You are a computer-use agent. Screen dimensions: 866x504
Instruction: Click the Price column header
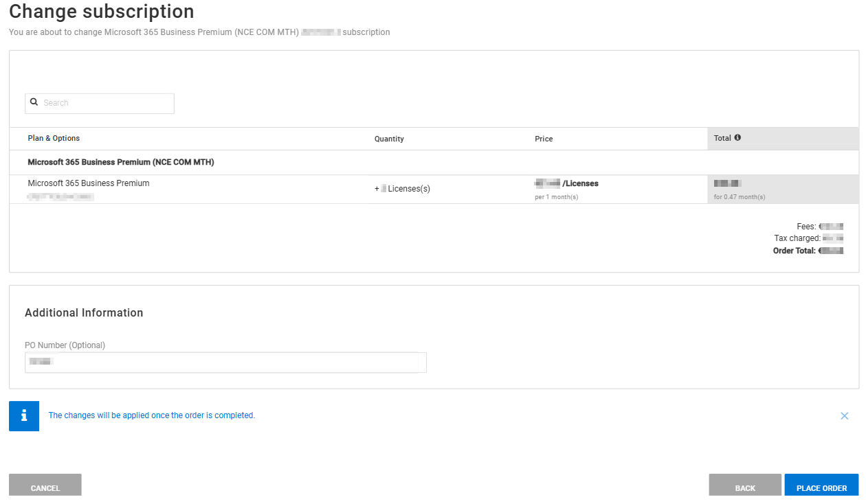point(544,139)
